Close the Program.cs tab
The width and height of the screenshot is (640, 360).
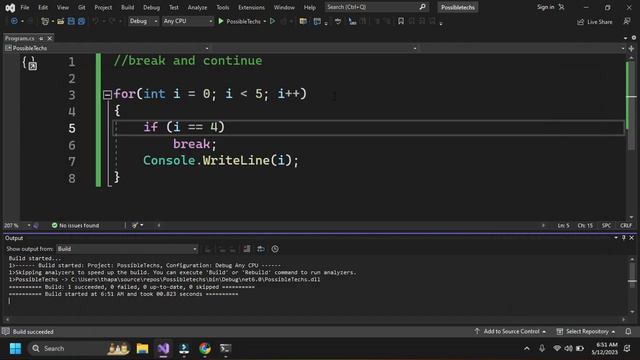point(50,38)
